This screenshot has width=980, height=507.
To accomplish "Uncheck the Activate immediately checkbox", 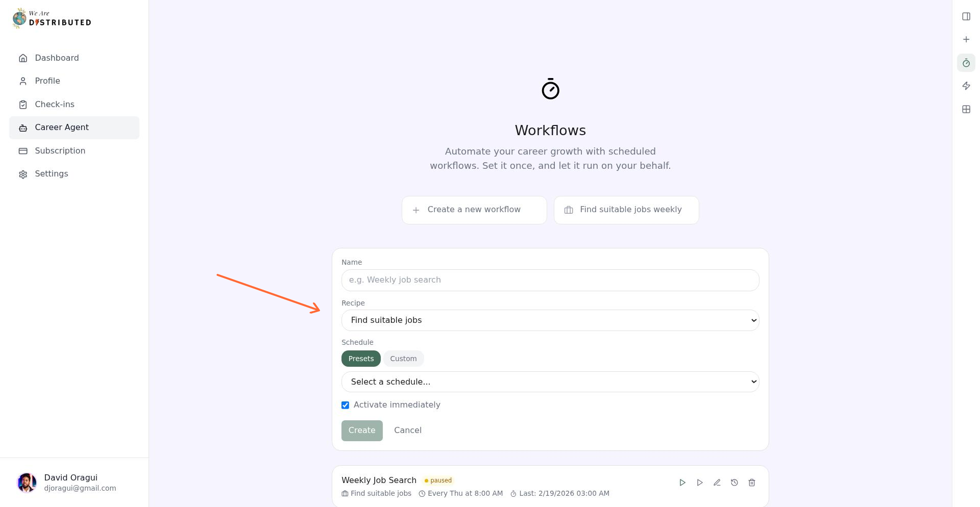I will point(346,404).
